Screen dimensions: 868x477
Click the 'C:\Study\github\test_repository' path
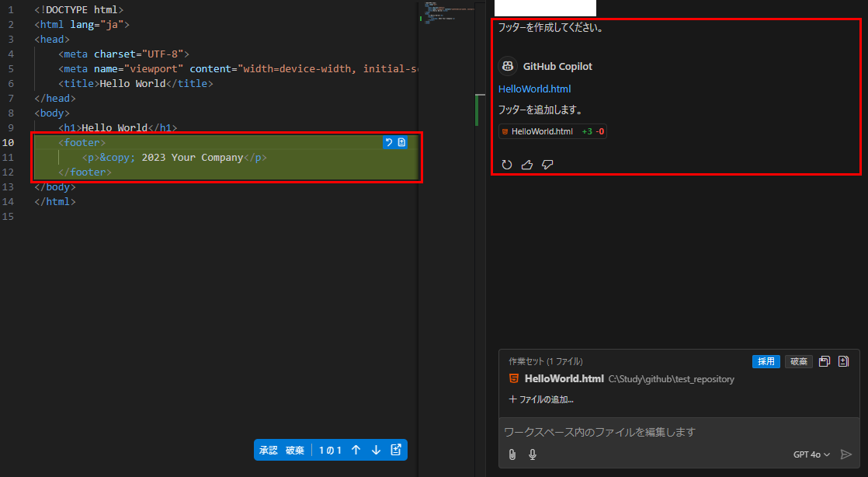[672, 379]
